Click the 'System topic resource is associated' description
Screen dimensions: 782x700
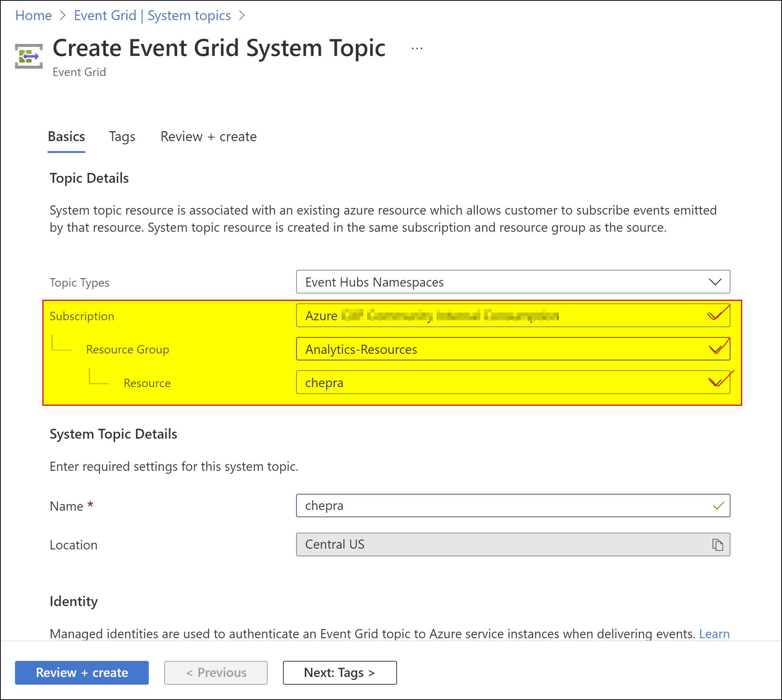coord(383,219)
